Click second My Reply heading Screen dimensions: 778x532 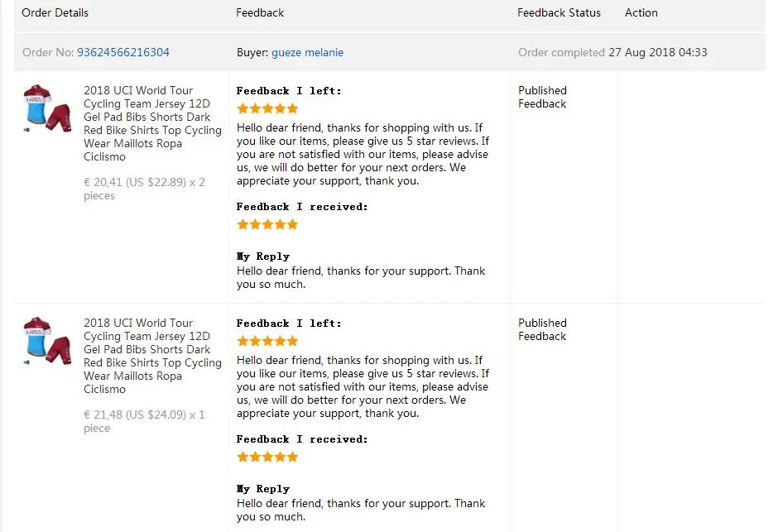point(263,489)
